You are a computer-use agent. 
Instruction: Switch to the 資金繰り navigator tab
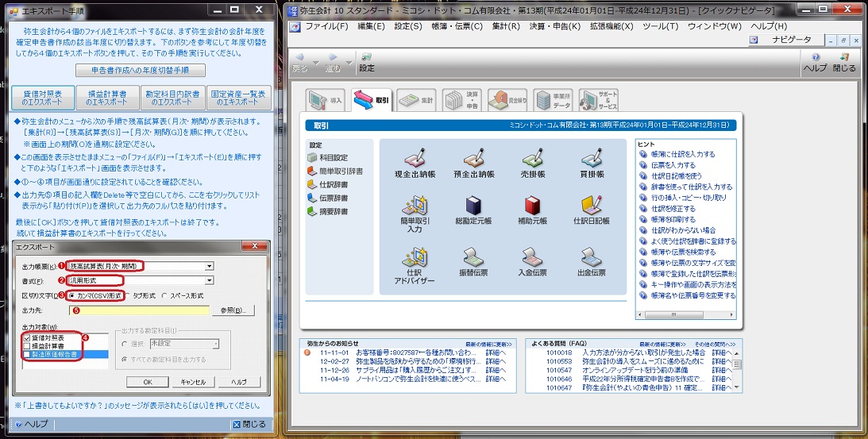(507, 100)
